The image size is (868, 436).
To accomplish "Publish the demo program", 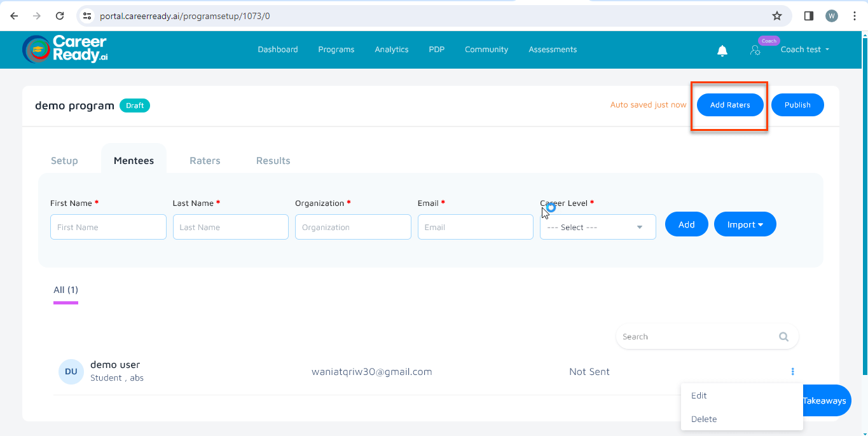I will tap(797, 105).
